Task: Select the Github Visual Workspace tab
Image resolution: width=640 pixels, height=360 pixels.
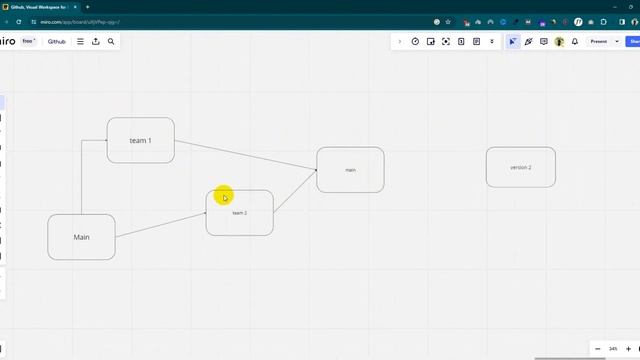Action: tap(39, 7)
